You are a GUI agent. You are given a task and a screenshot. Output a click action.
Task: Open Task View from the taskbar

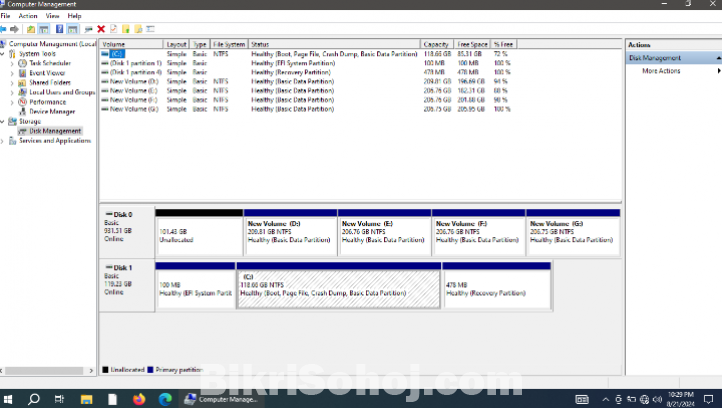coord(59,399)
